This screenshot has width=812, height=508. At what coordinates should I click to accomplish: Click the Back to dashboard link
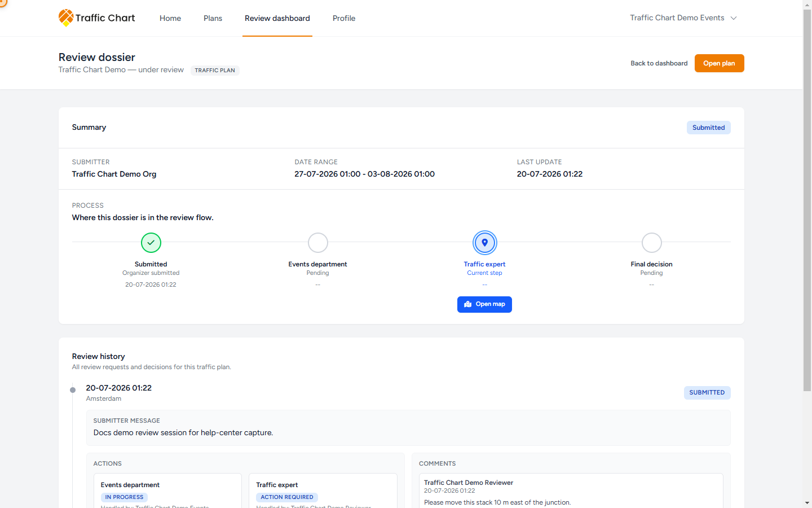659,63
